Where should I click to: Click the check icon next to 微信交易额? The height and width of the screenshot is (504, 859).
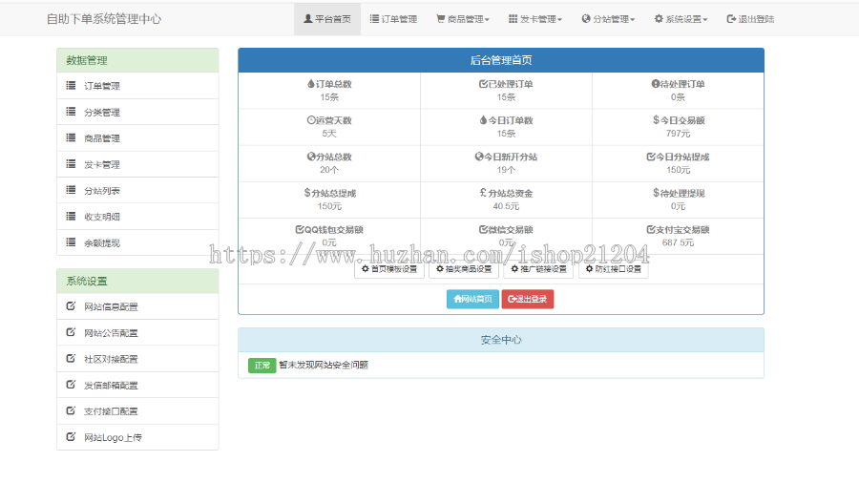[483, 229]
